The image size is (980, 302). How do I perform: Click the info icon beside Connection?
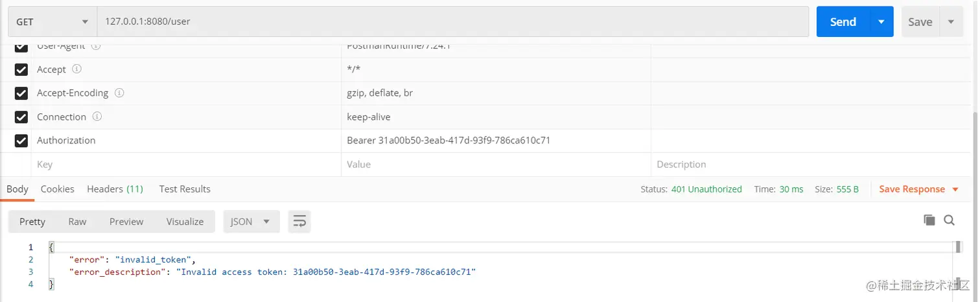point(97,117)
